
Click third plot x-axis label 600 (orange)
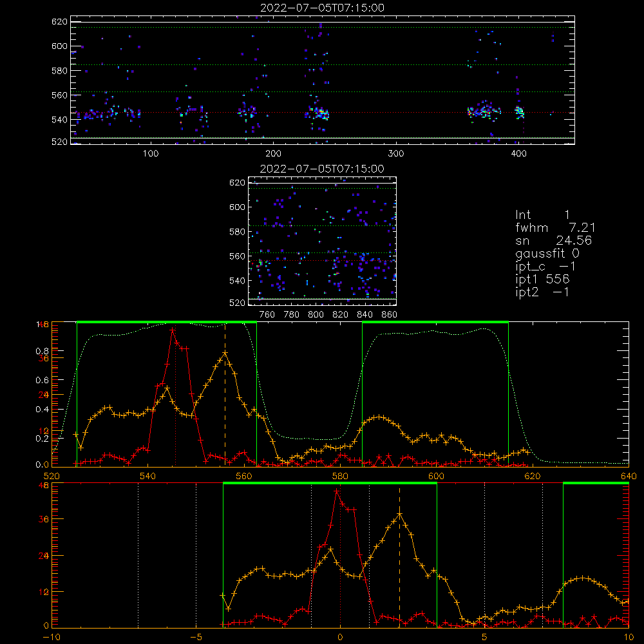coord(436,476)
